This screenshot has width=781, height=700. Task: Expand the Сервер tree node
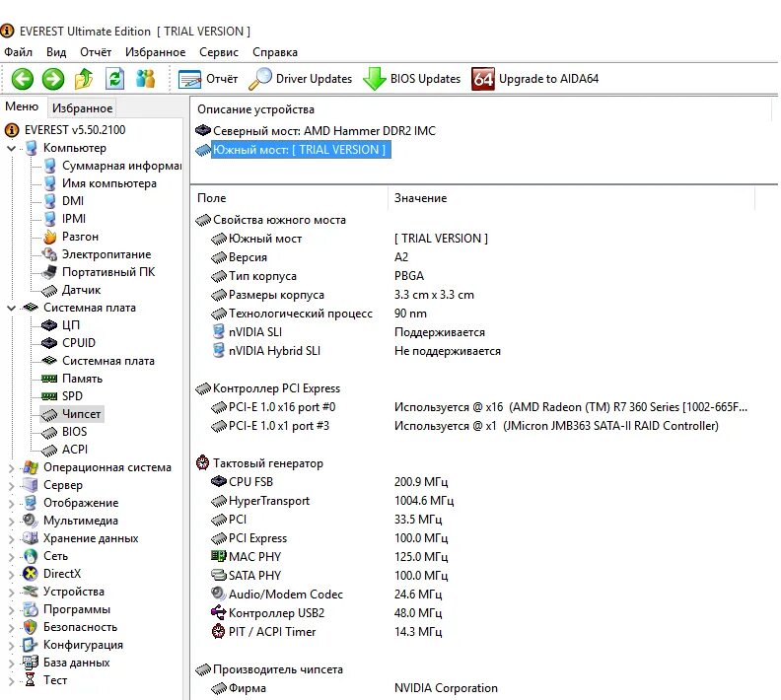[x=11, y=485]
